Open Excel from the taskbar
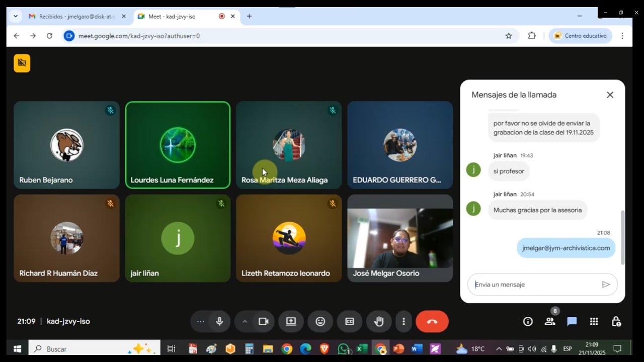Viewport: 644px width, 362px height. pyautogui.click(x=362, y=348)
